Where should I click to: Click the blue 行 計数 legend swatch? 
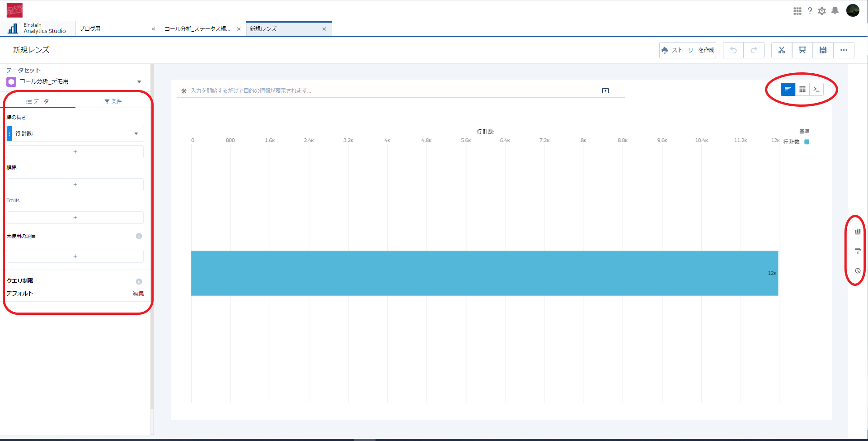point(807,142)
